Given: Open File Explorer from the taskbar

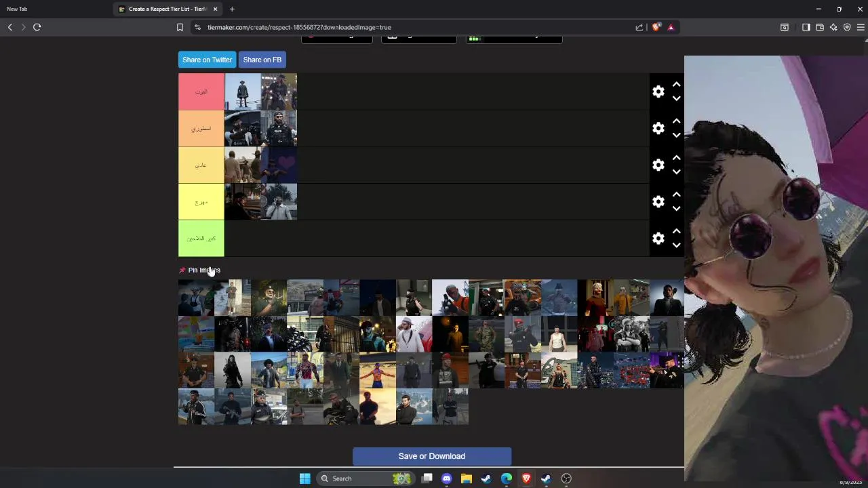Looking at the screenshot, I should pos(467,479).
